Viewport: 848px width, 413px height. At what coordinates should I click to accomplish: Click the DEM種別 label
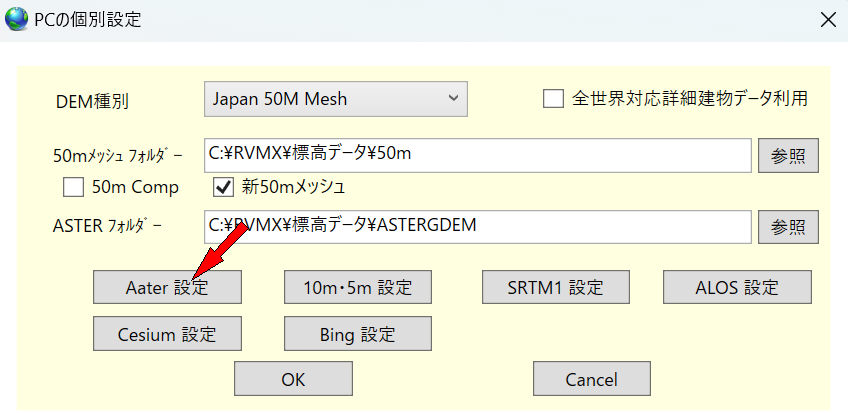coord(92,101)
